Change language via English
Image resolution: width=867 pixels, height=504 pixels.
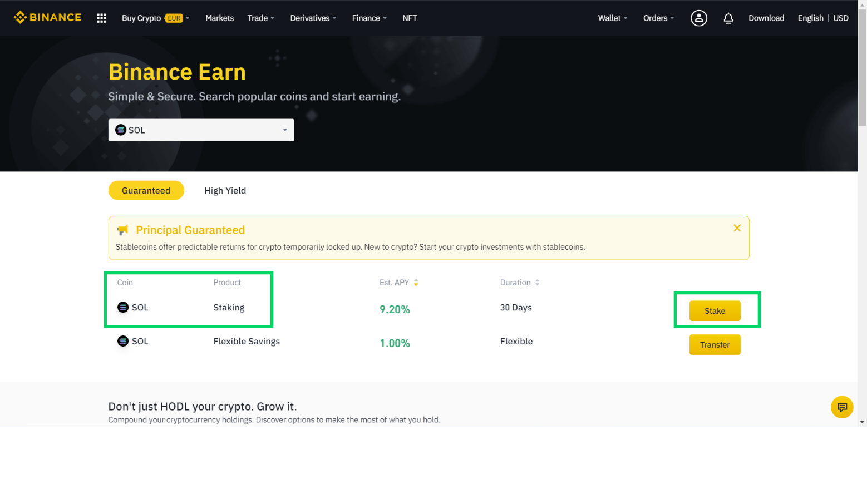pos(810,18)
